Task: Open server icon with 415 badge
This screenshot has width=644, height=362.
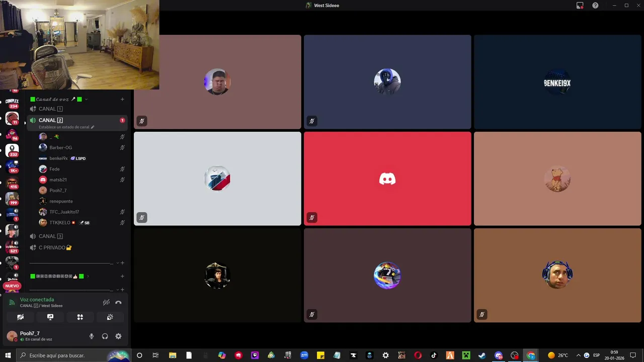Action: [x=12, y=183]
